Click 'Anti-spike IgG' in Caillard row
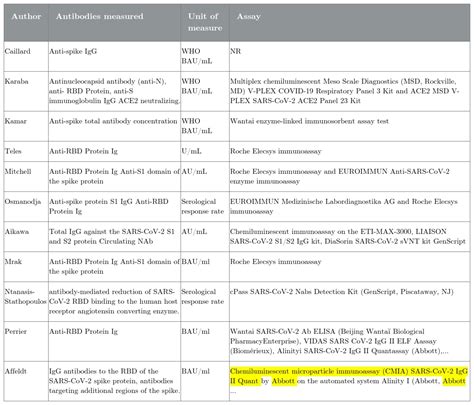Image resolution: width=474 pixels, height=405 pixels. (x=114, y=56)
